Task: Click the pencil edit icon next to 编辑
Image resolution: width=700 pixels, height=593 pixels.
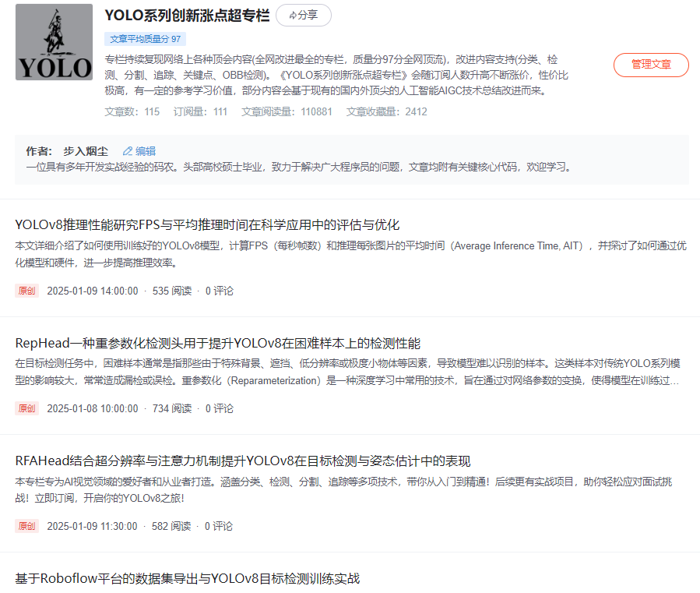Action: [x=128, y=151]
